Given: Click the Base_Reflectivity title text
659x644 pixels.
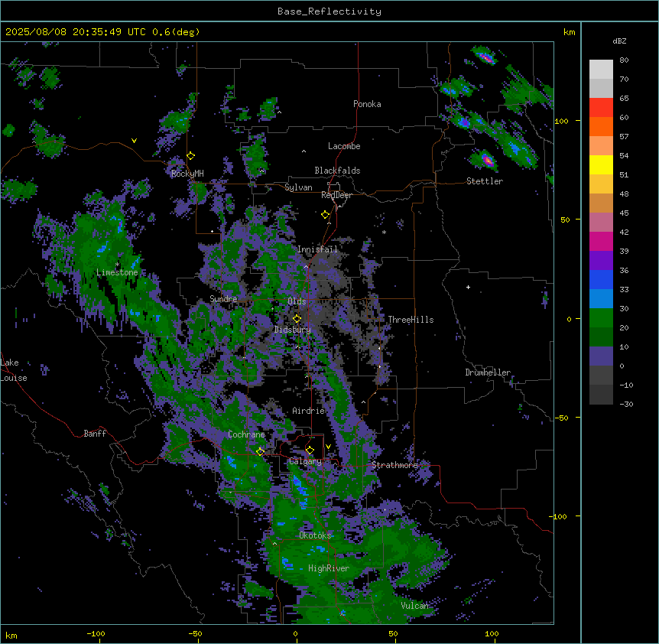Looking at the screenshot, I should (x=329, y=11).
